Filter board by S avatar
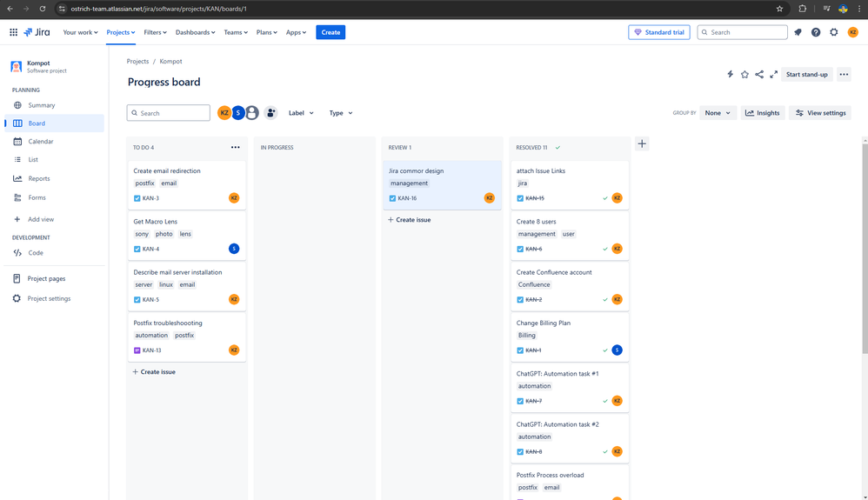 238,113
